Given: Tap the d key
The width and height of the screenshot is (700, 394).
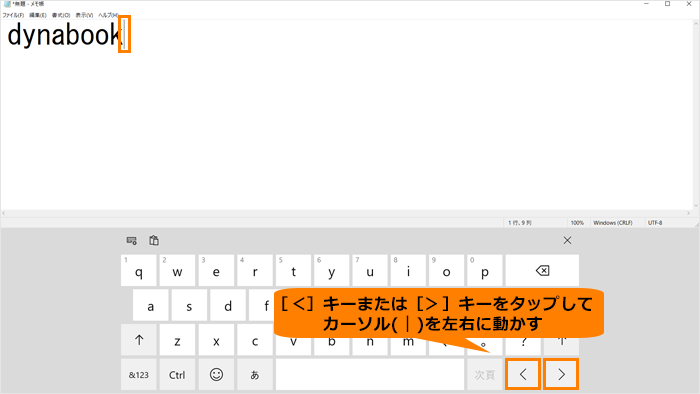Looking at the screenshot, I should (x=228, y=305).
